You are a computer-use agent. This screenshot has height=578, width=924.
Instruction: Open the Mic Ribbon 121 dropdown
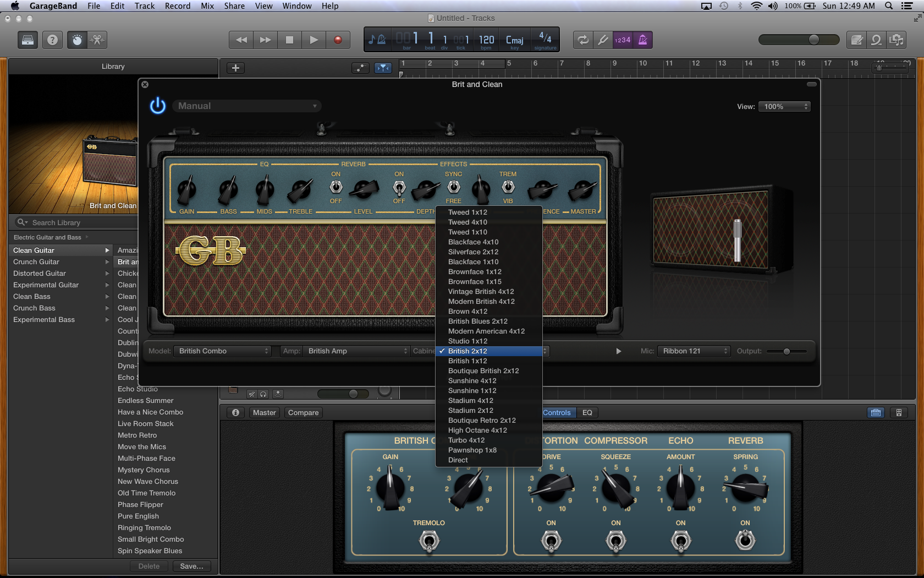point(694,351)
